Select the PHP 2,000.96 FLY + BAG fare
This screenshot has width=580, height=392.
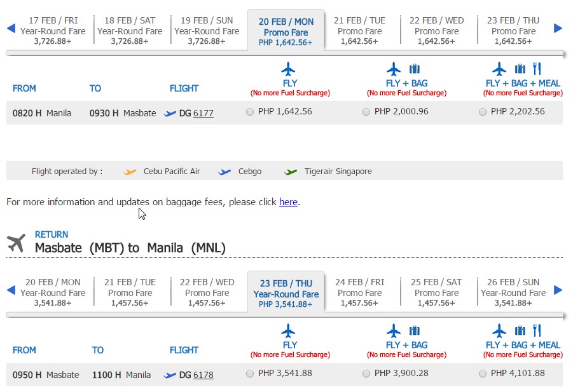point(366,113)
